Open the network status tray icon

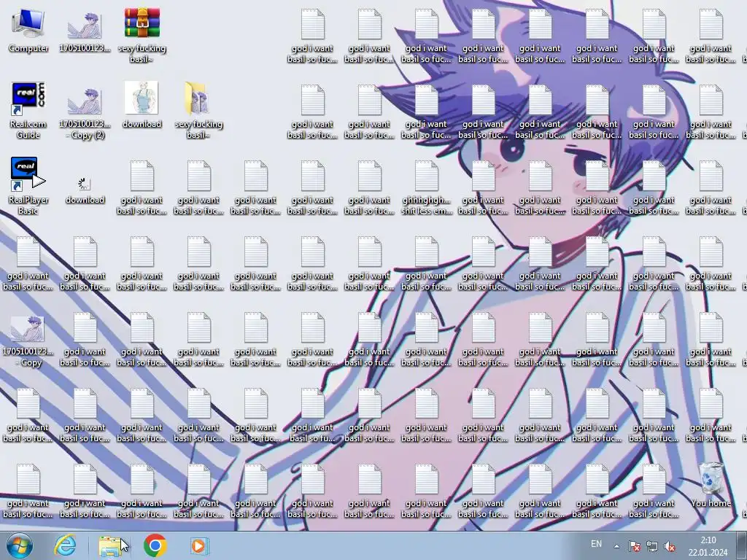pos(652,546)
